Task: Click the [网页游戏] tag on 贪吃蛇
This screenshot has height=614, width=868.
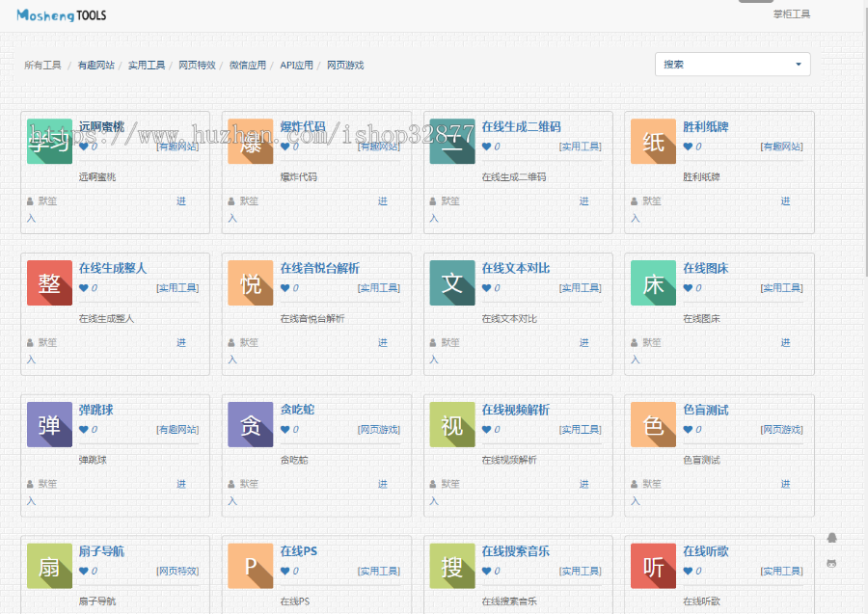Action: (379, 429)
